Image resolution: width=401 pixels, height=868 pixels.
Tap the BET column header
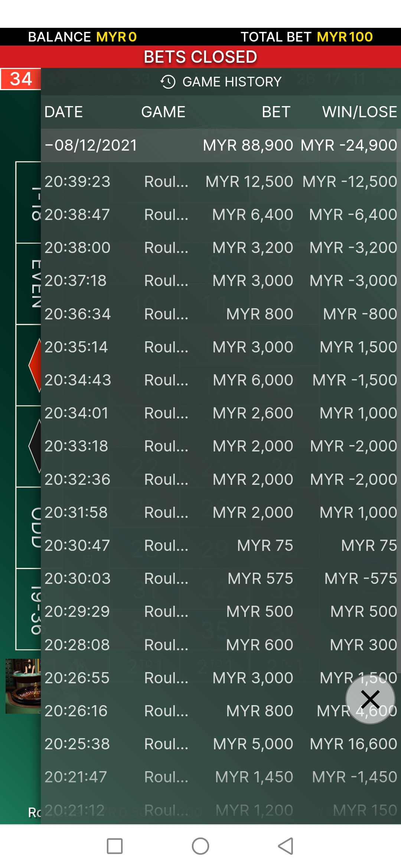pyautogui.click(x=276, y=112)
